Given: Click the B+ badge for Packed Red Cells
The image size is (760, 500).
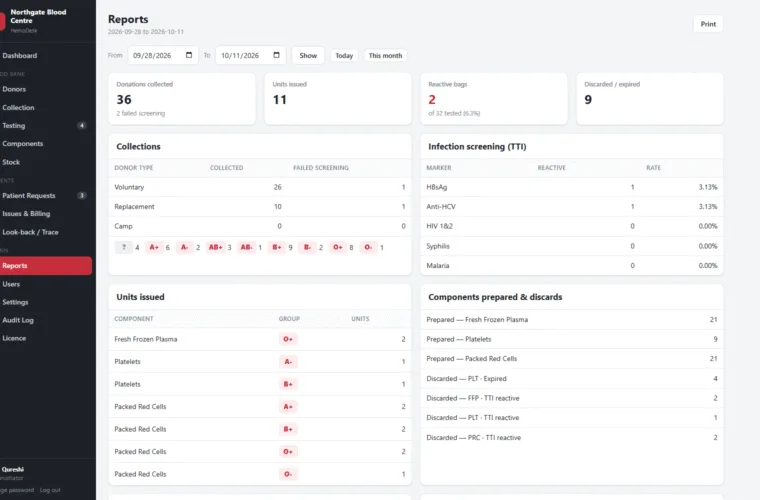Looking at the screenshot, I should click(x=288, y=429).
